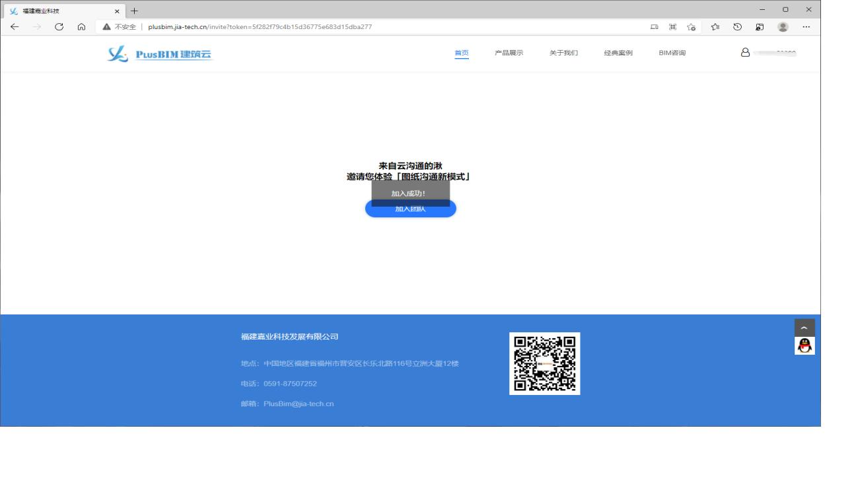Viewport: 858px width, 504px height.
Task: Open the browser profile avatar
Action: point(783,27)
